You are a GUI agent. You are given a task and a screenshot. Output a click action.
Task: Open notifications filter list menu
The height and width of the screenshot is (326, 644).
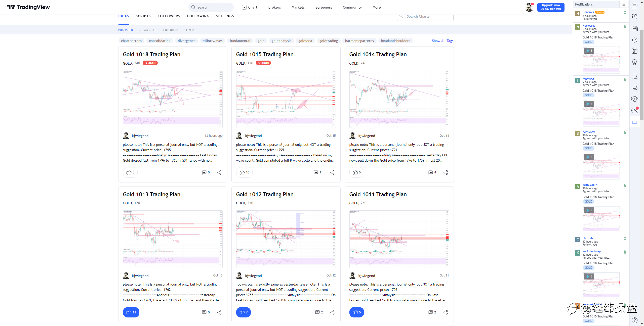click(x=624, y=4)
